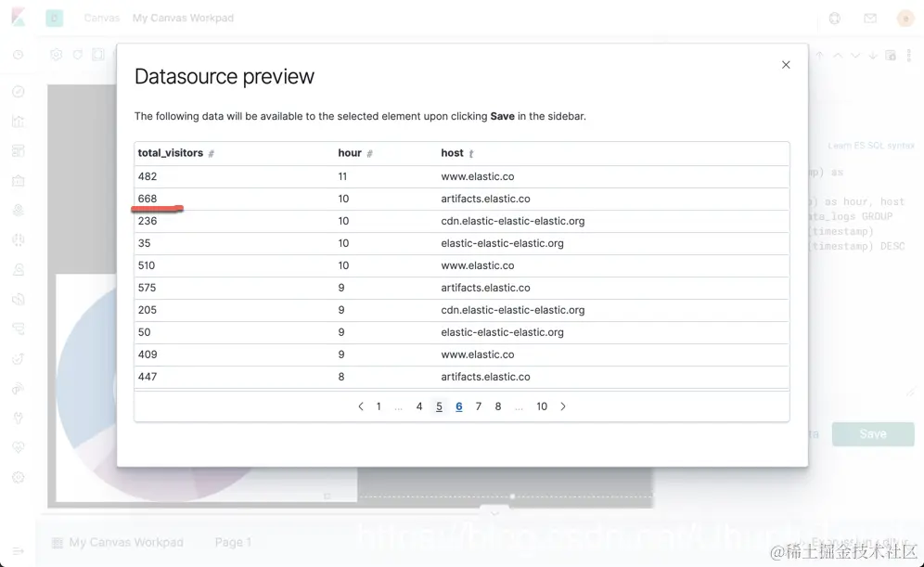Click the Canvas breadcrumb

[x=101, y=19]
